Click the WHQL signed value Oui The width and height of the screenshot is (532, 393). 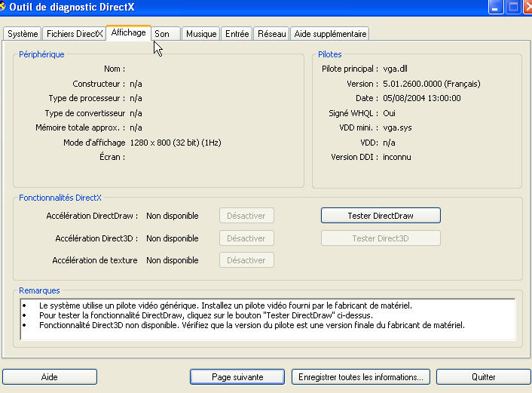[x=389, y=113]
